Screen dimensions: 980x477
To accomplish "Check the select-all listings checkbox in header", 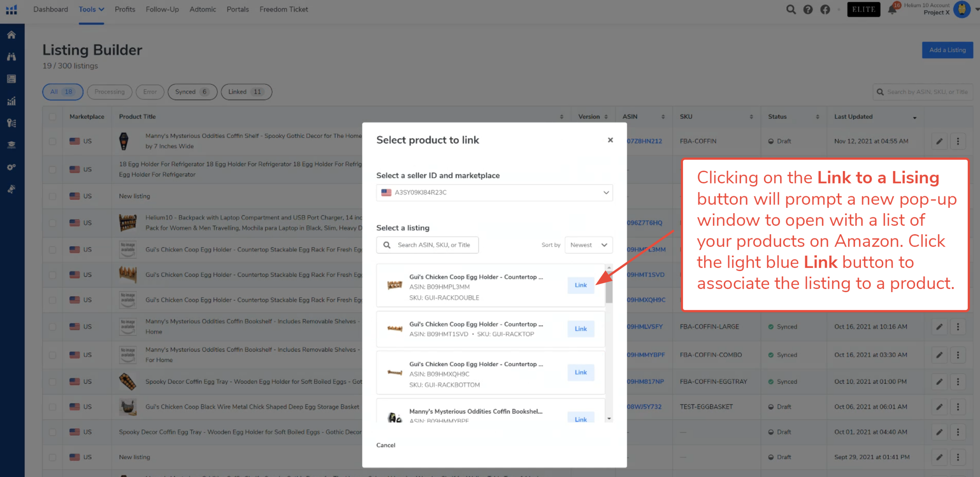I will (52, 117).
